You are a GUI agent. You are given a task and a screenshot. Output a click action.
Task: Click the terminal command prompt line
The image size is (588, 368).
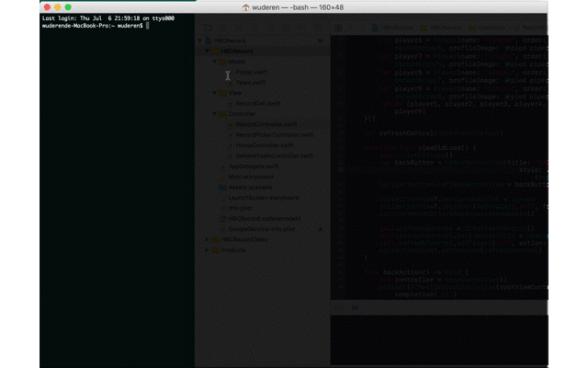click(92, 25)
